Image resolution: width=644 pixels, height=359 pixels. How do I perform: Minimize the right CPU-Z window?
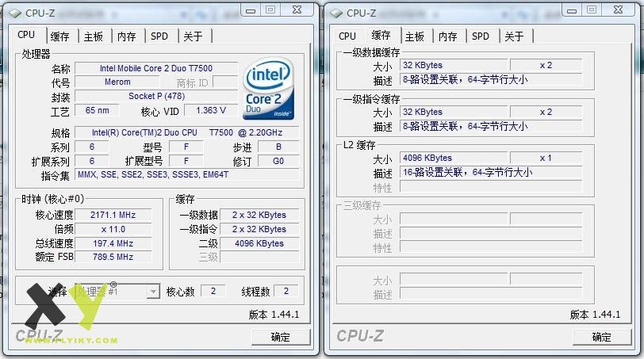[572, 10]
